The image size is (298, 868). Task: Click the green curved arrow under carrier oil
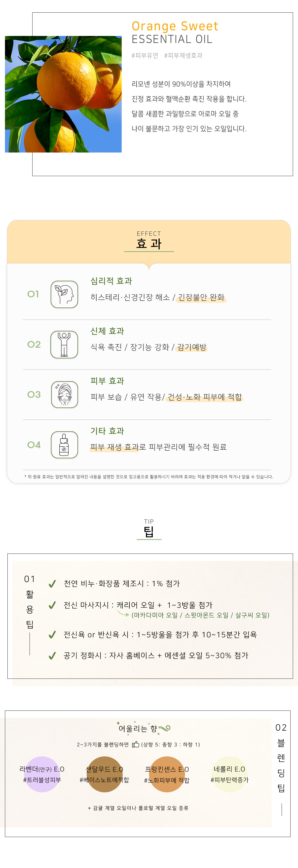[x=123, y=614]
